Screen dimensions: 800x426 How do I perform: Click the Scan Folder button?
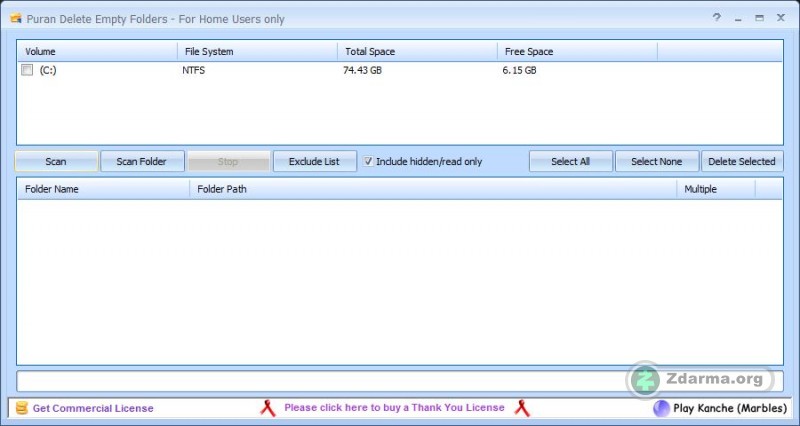tap(142, 161)
